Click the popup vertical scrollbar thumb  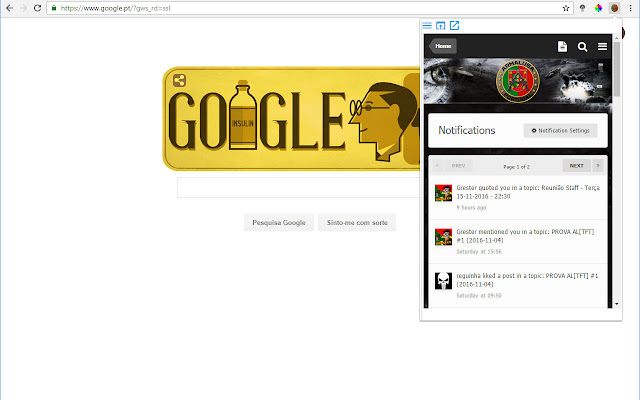pos(616,69)
